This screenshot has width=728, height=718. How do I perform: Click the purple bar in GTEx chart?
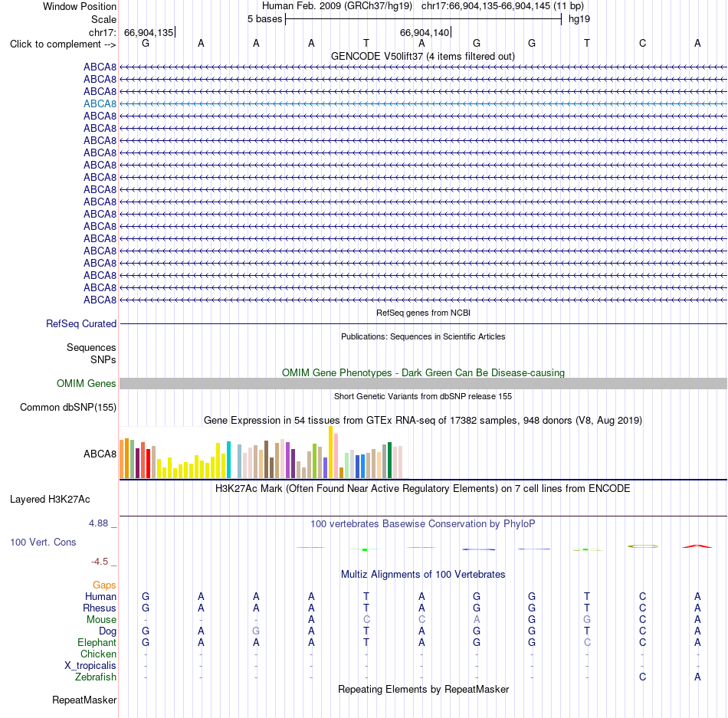[288, 460]
